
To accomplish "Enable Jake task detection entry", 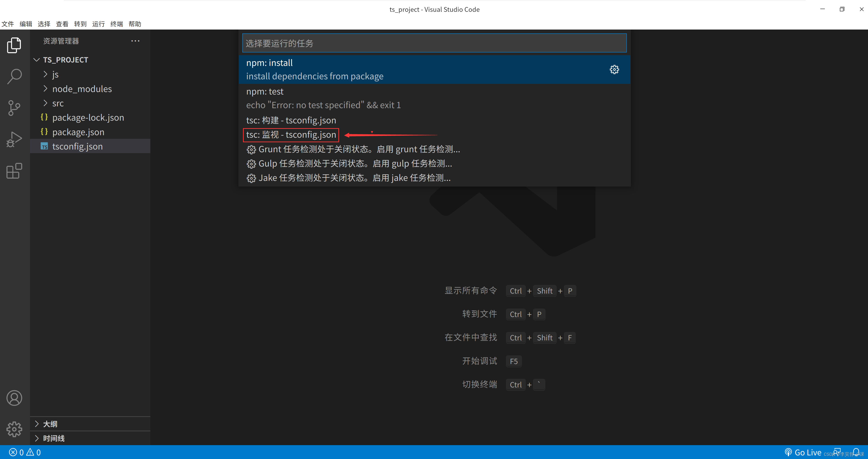I will click(434, 178).
